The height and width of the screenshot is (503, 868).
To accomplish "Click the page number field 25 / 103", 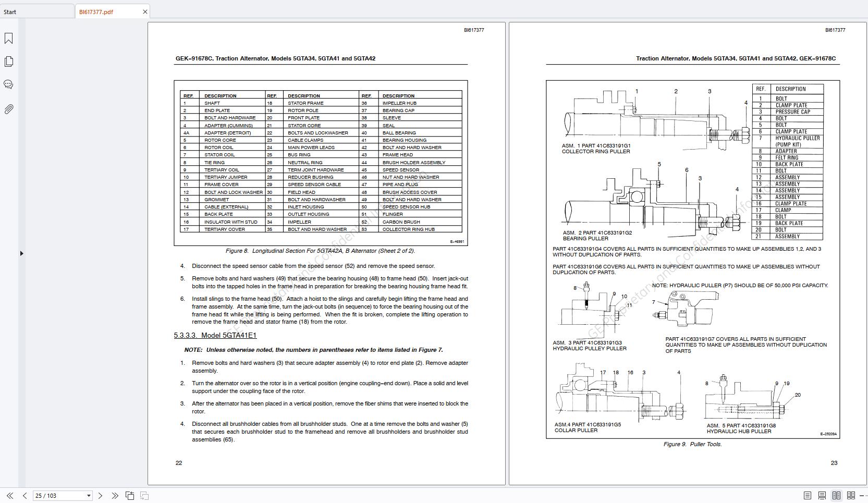I will [59, 496].
